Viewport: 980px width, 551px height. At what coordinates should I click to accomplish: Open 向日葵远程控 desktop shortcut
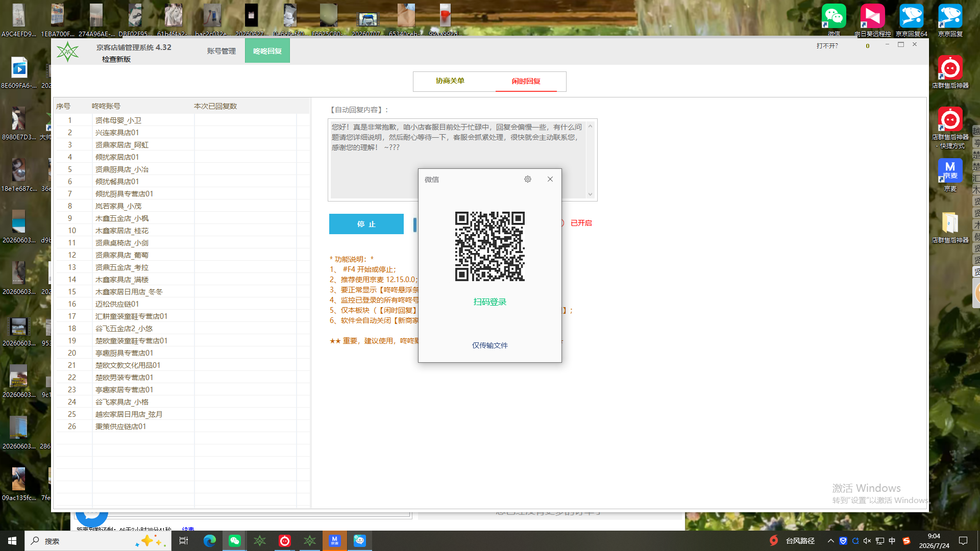click(872, 19)
